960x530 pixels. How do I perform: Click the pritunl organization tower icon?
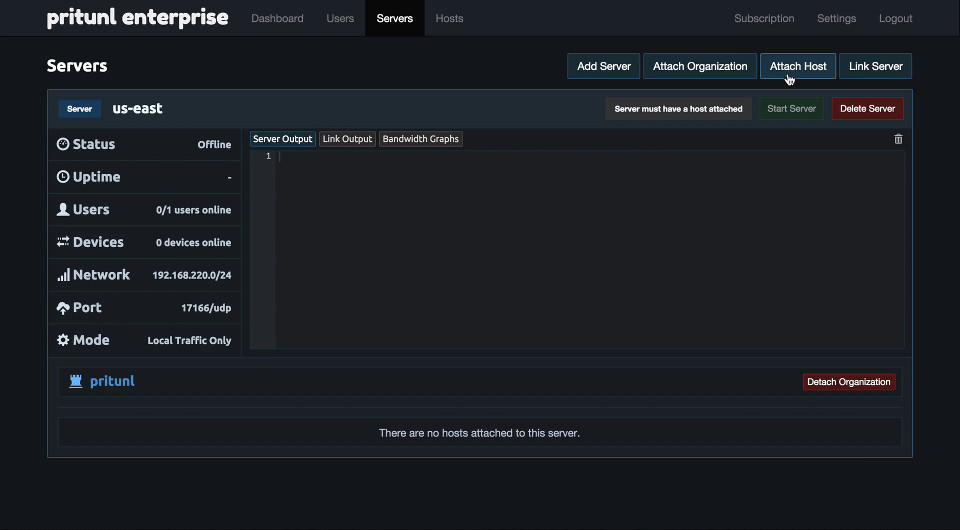(x=76, y=381)
